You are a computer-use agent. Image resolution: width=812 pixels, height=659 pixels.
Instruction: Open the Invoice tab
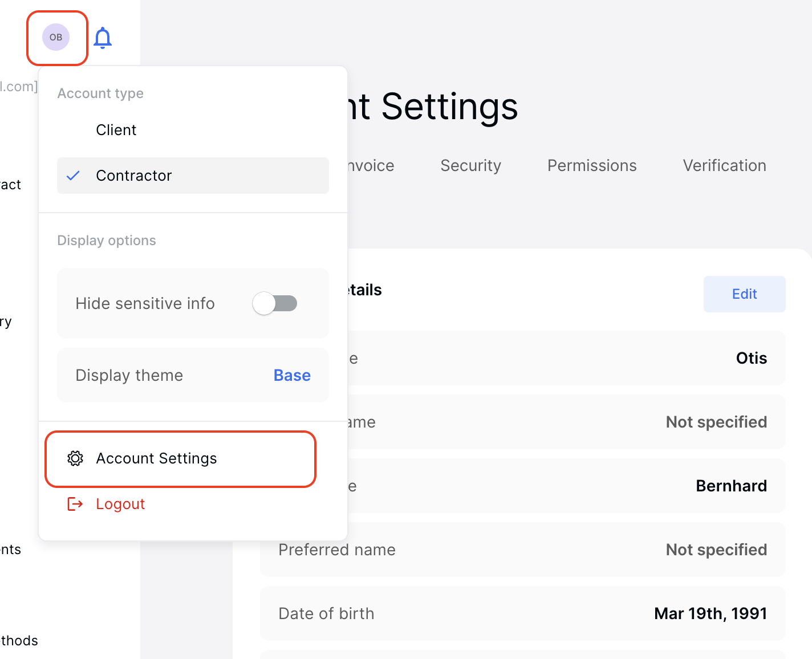pos(371,166)
